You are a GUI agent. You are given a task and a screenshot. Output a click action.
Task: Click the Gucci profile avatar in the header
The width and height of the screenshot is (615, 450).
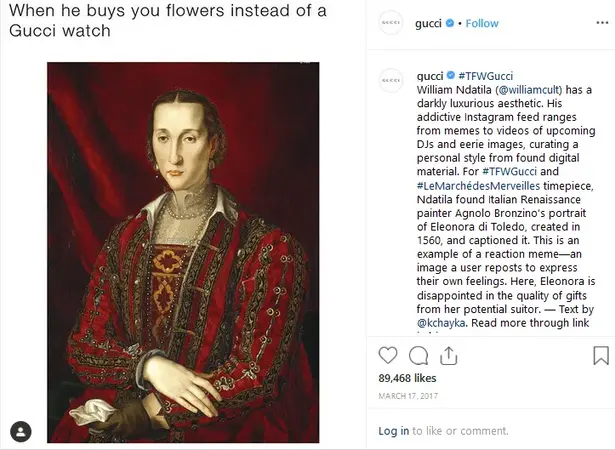pyautogui.click(x=393, y=23)
